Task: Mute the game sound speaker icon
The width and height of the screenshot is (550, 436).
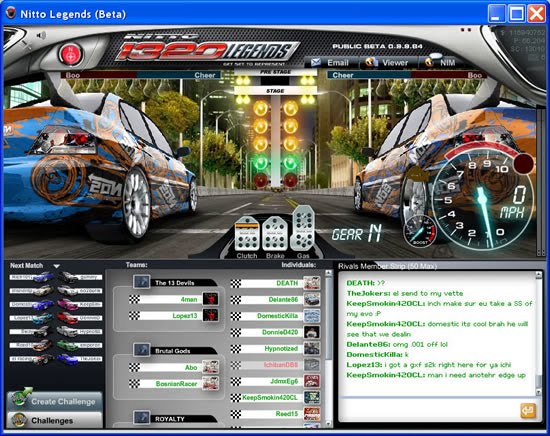Action: [41, 35]
